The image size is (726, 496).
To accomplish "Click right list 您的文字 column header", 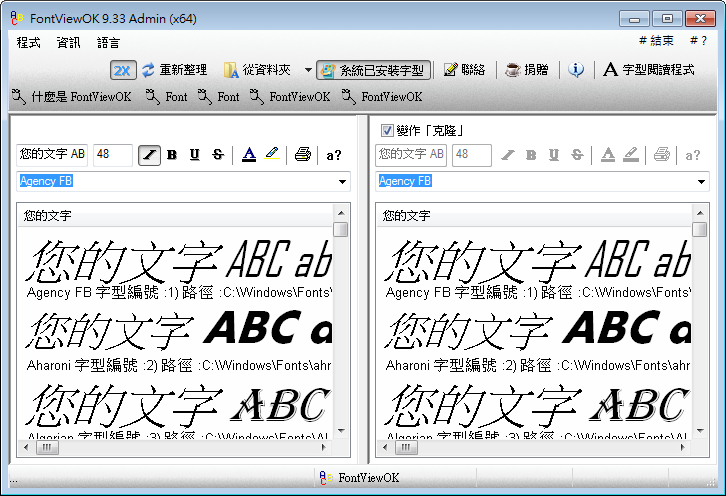I will (x=534, y=216).
